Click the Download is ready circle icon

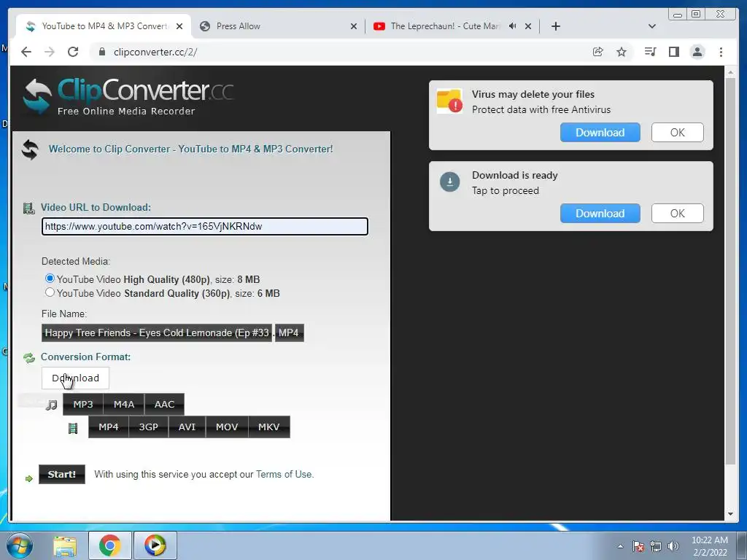[x=449, y=182]
